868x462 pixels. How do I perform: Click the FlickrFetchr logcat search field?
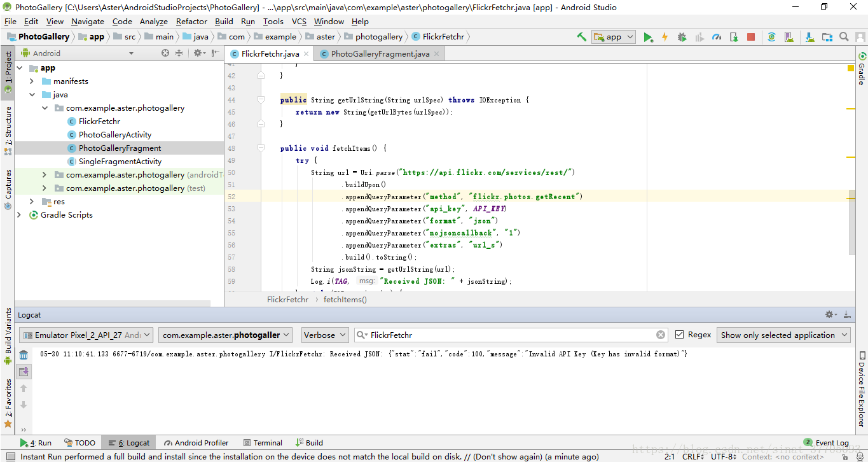pos(512,335)
